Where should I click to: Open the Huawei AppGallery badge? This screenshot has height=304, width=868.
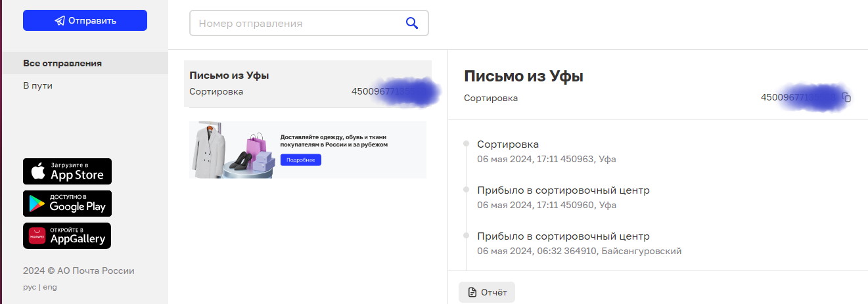click(x=67, y=236)
